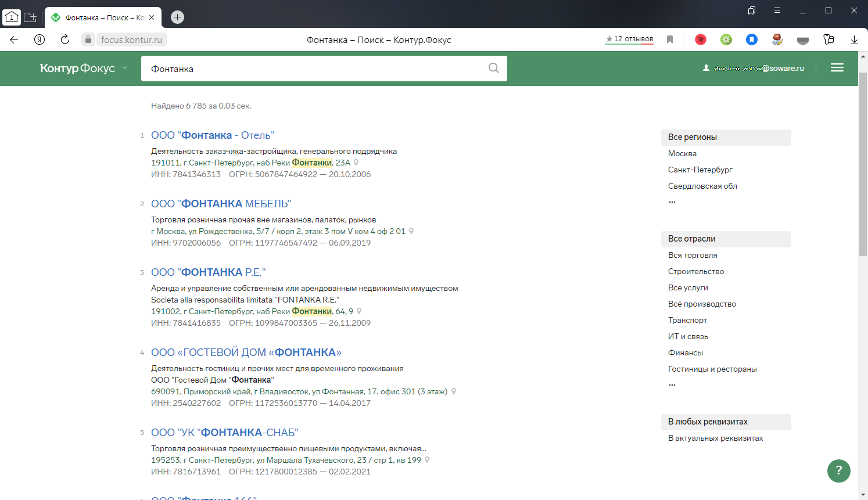Click the new tab group icon
The width and height of the screenshot is (868, 500).
point(30,17)
